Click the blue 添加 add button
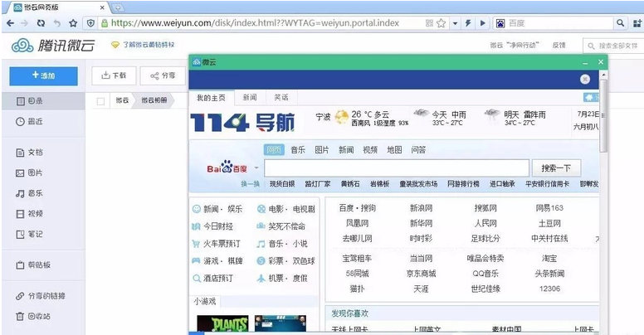 point(42,75)
